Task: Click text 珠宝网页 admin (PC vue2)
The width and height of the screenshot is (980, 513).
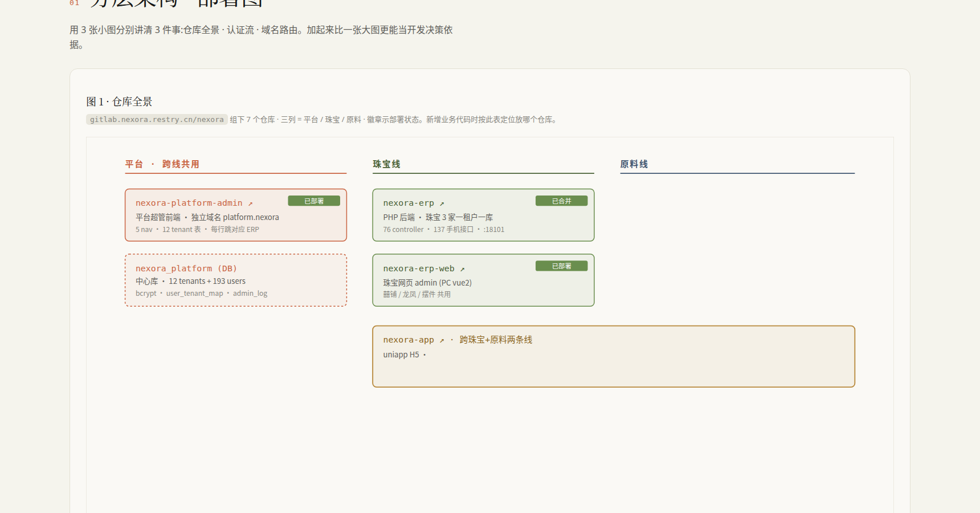Action: click(427, 283)
